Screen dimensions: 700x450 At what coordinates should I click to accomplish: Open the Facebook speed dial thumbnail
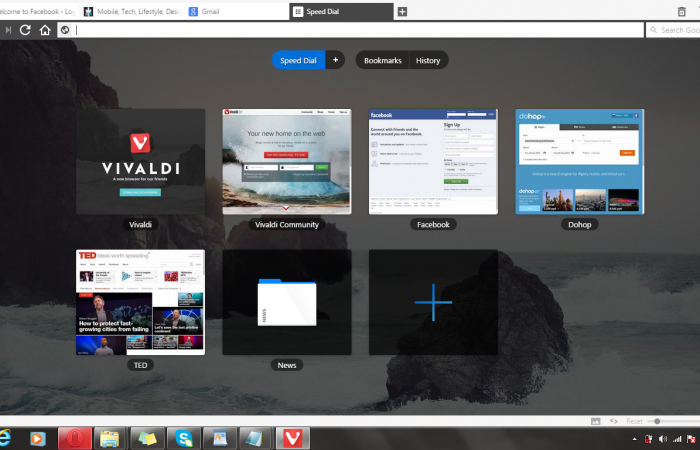tap(433, 162)
